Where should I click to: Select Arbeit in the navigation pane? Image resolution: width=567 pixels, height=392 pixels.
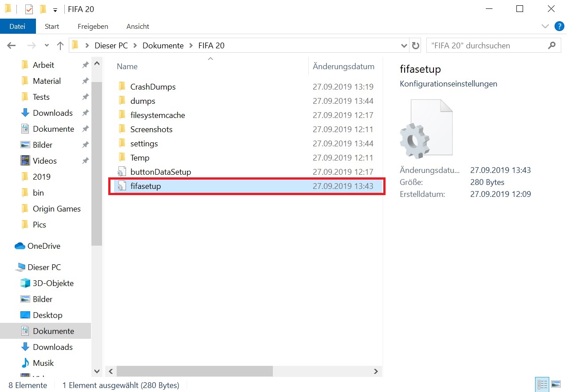(43, 65)
